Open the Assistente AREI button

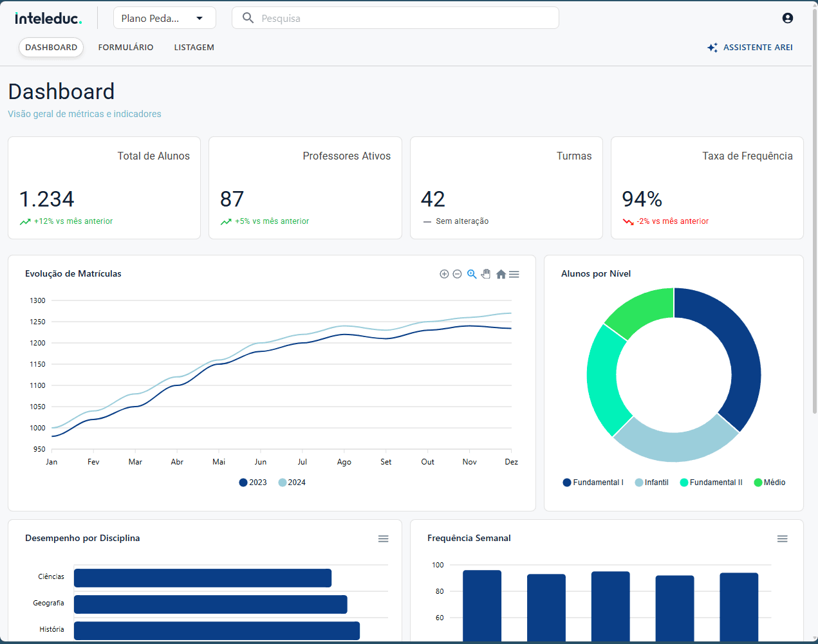point(750,48)
